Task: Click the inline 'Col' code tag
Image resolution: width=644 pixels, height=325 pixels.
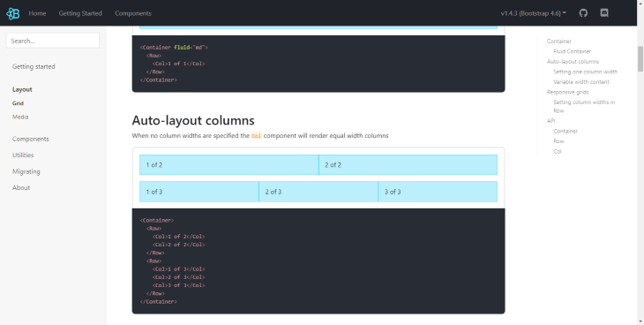Action: (x=257, y=136)
